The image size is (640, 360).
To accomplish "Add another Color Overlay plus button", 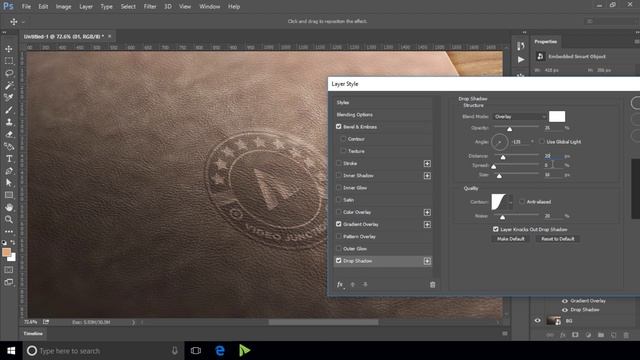I will tap(427, 212).
